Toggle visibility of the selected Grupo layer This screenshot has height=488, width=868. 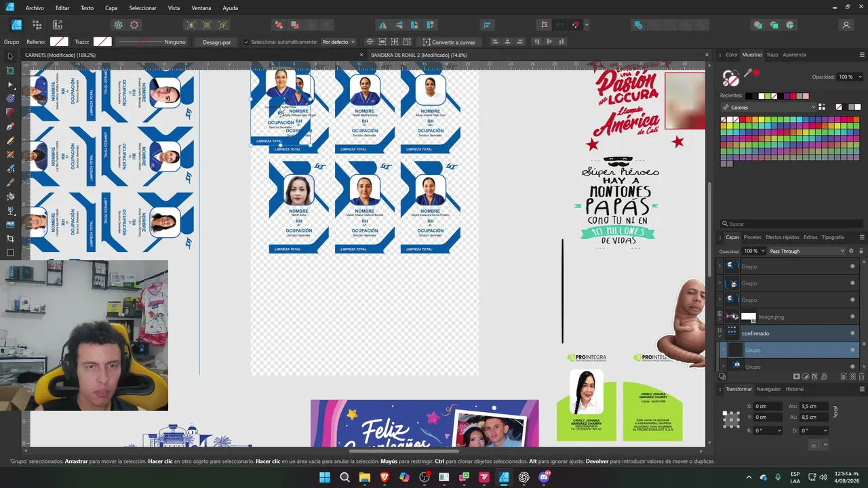(x=852, y=350)
